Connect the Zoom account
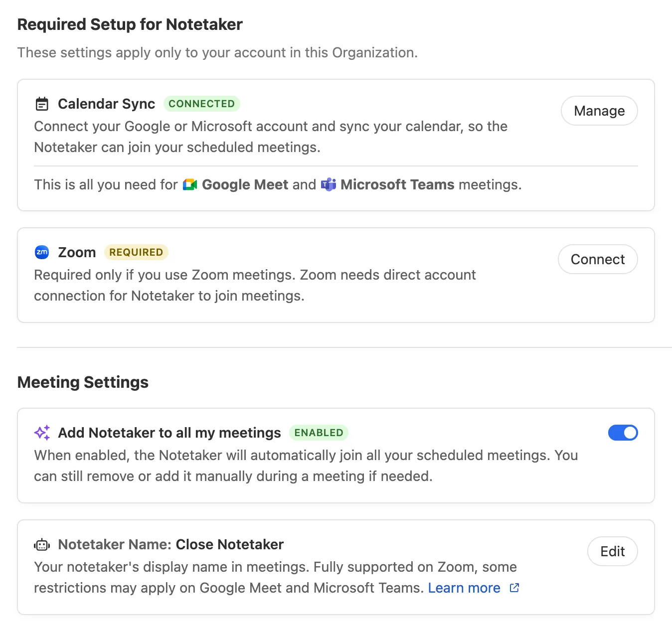The width and height of the screenshot is (672, 633). (x=598, y=259)
